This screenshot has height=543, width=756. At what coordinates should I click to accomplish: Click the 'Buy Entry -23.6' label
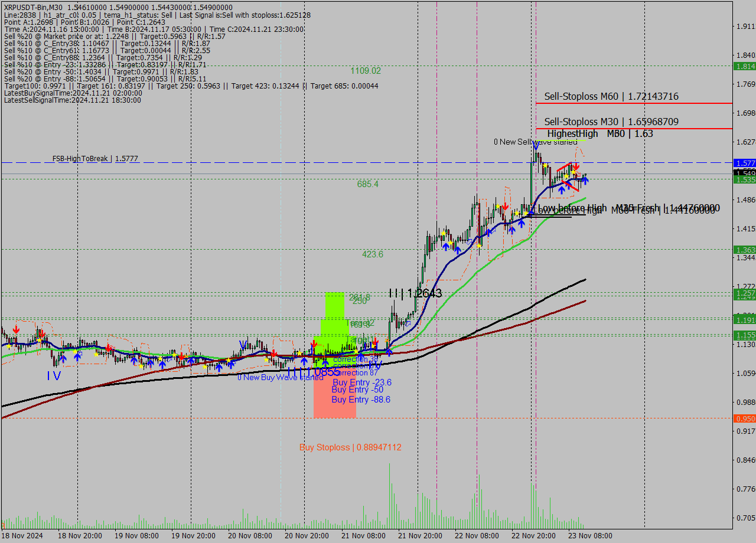361,382
